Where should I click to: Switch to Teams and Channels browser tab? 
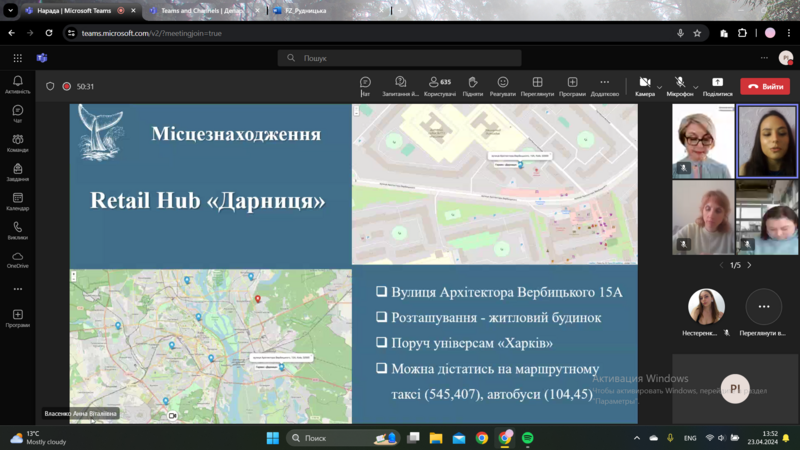tap(202, 10)
